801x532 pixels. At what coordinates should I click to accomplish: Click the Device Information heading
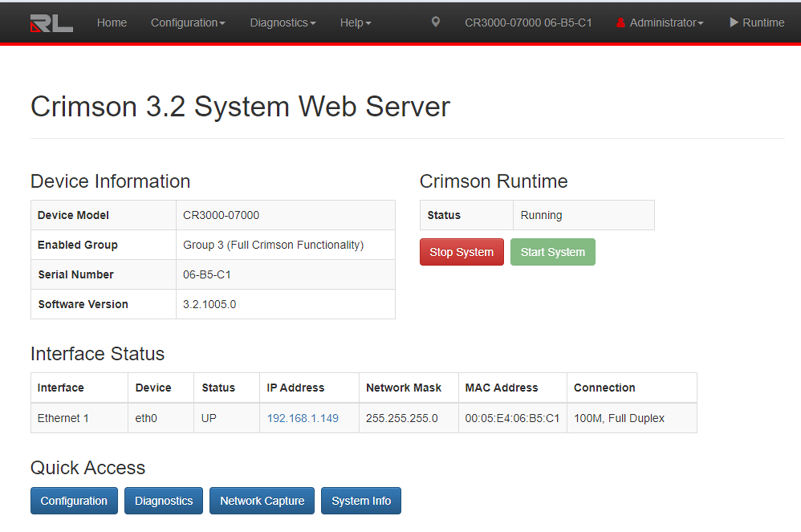110,181
